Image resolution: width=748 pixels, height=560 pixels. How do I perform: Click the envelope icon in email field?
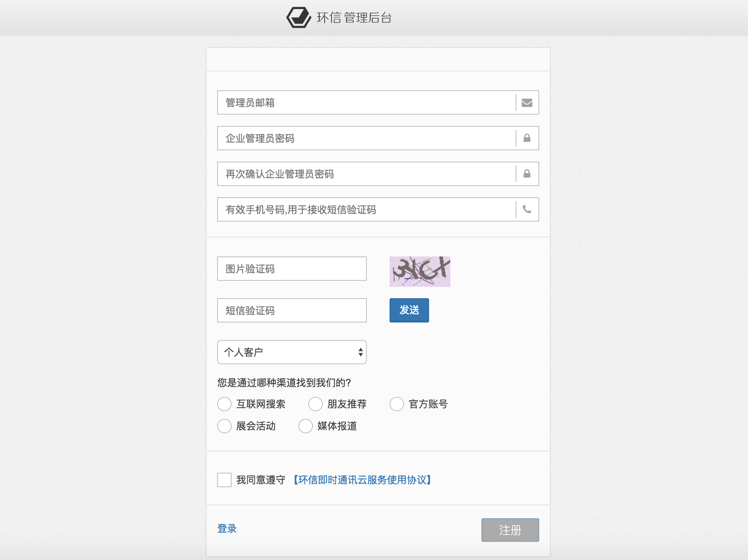(527, 103)
